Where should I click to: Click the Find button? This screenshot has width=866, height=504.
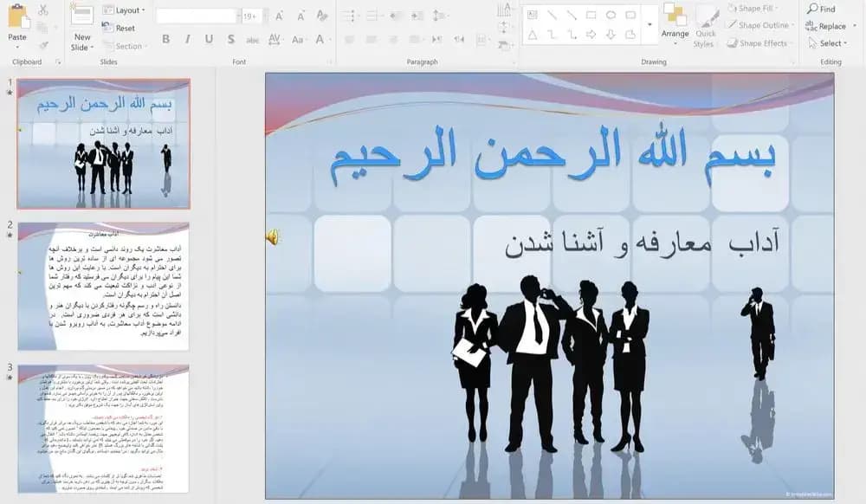pyautogui.click(x=821, y=9)
